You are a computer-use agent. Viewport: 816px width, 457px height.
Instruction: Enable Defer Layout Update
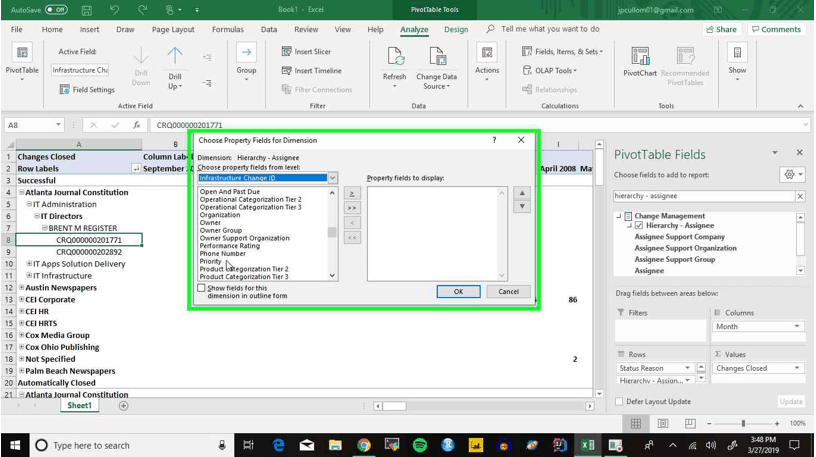[619, 401]
